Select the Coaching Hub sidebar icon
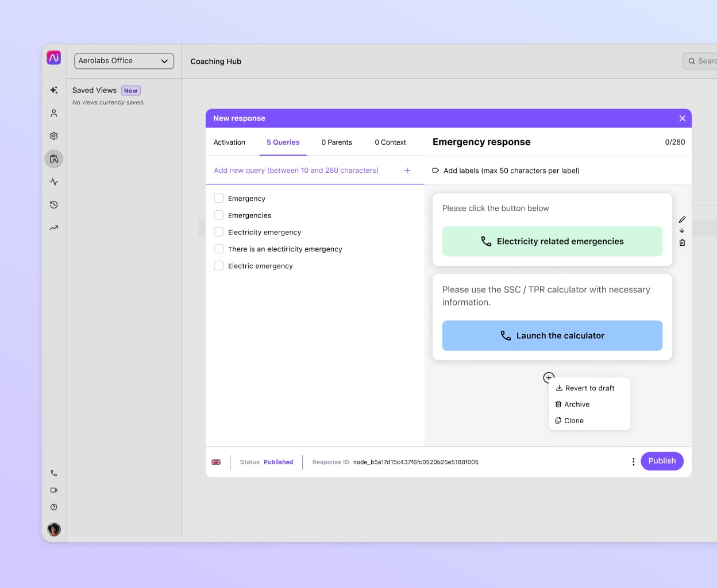Viewport: 717px width, 588px height. [53, 158]
